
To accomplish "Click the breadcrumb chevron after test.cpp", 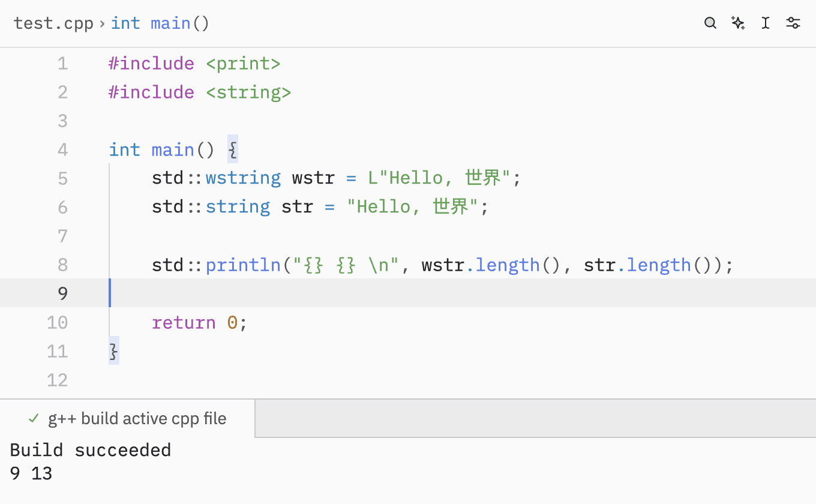I will (x=102, y=23).
